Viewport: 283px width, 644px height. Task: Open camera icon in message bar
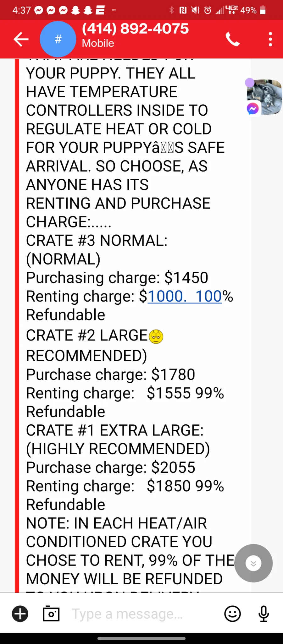[51, 614]
